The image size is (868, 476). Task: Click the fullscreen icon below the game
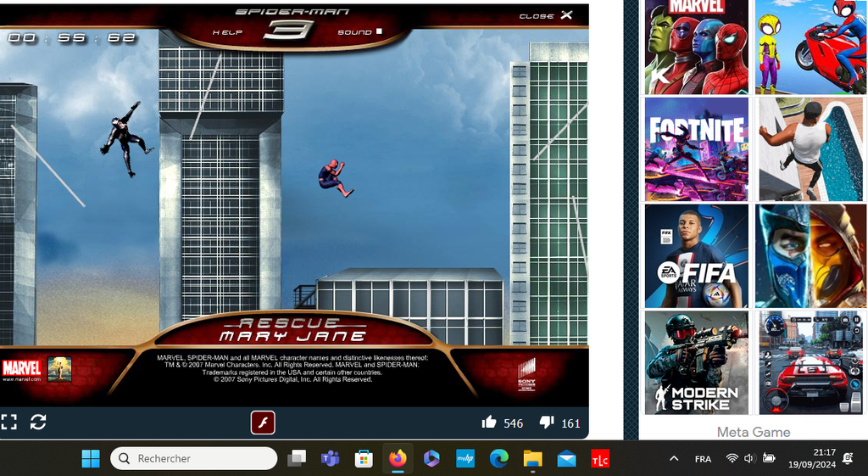click(x=8, y=423)
